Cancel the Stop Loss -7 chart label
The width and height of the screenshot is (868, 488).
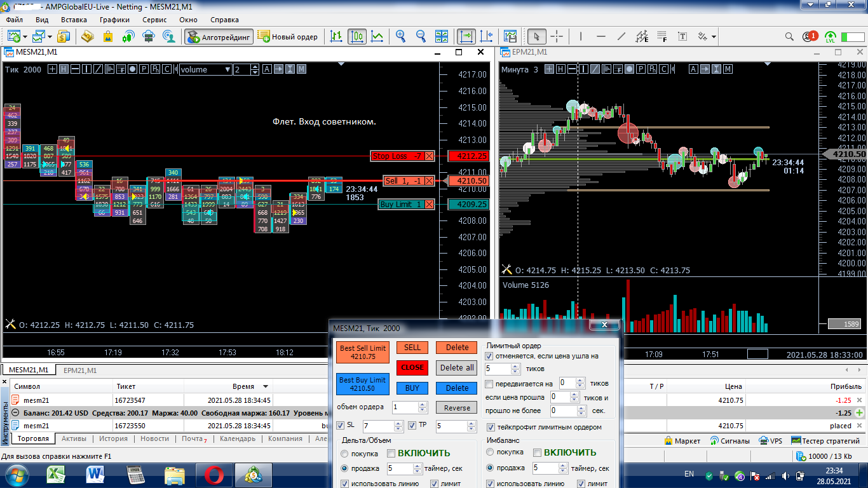tap(430, 156)
